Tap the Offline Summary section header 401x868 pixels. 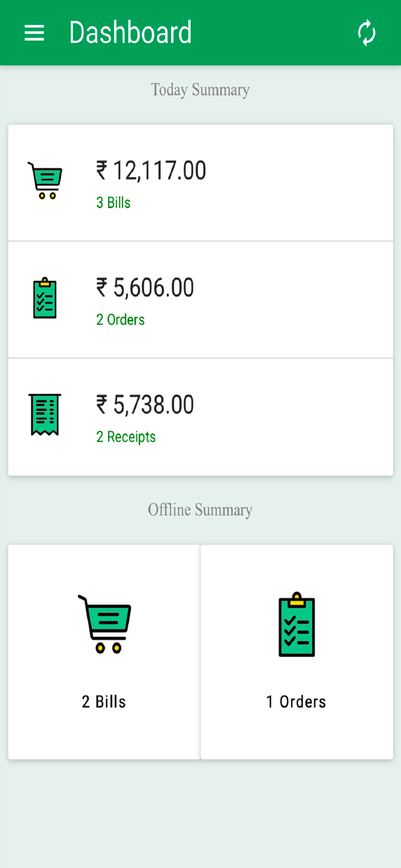(200, 510)
